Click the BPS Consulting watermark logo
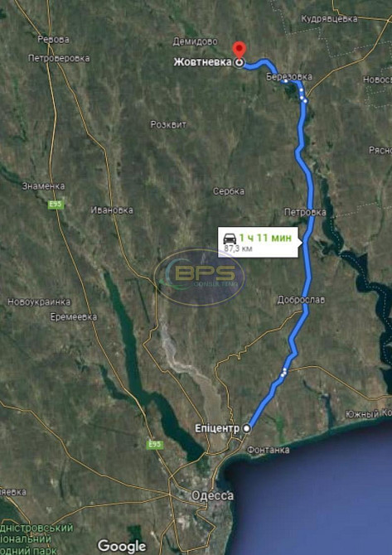 (x=200, y=277)
